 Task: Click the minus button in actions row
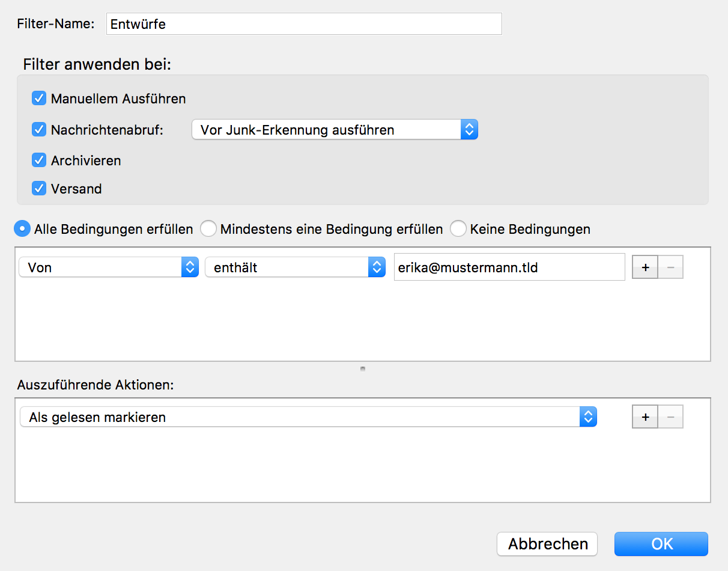[x=671, y=417]
